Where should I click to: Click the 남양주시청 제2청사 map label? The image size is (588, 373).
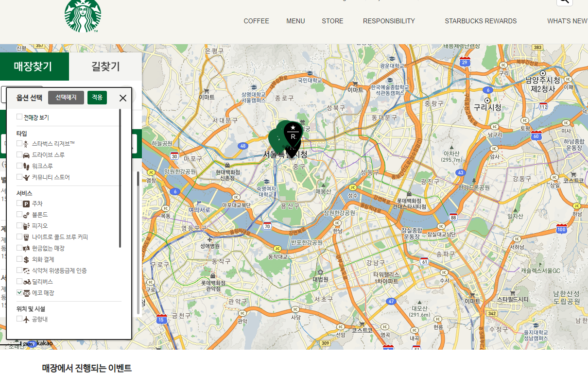[543, 84]
